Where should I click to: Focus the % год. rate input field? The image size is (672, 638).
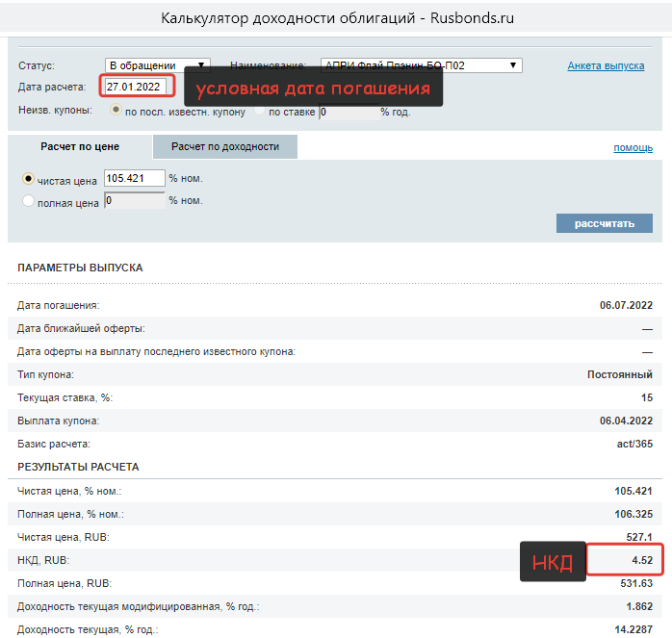click(349, 113)
